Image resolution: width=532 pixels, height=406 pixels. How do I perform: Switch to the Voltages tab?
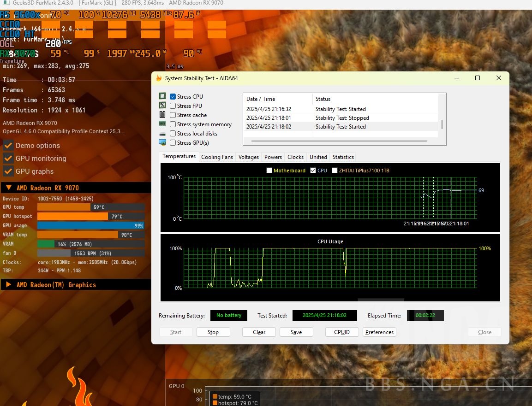pos(248,157)
